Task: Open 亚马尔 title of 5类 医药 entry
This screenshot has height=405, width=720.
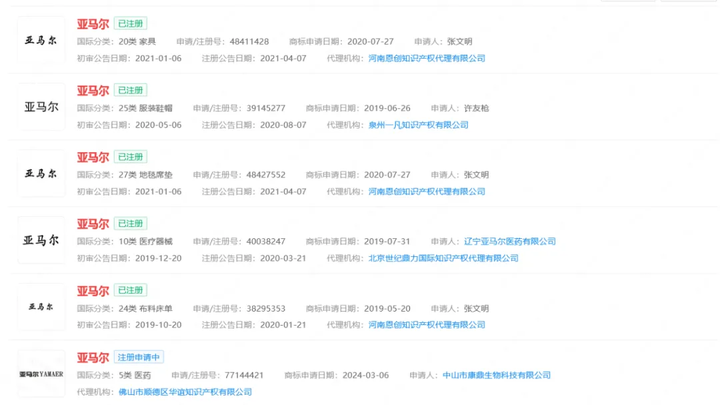Action: coord(93,357)
